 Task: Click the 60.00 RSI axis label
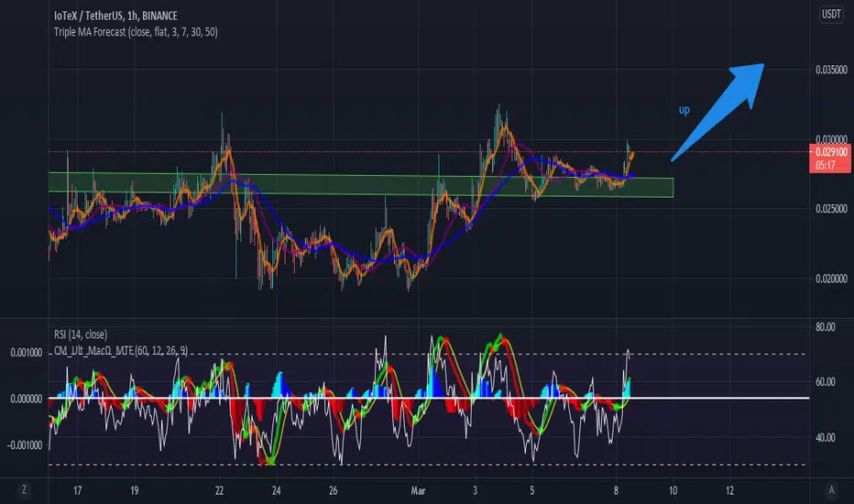pos(825,382)
